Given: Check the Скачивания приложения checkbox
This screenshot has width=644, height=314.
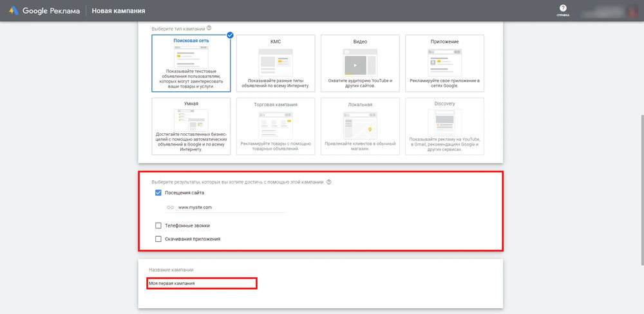Looking at the screenshot, I should coord(158,239).
